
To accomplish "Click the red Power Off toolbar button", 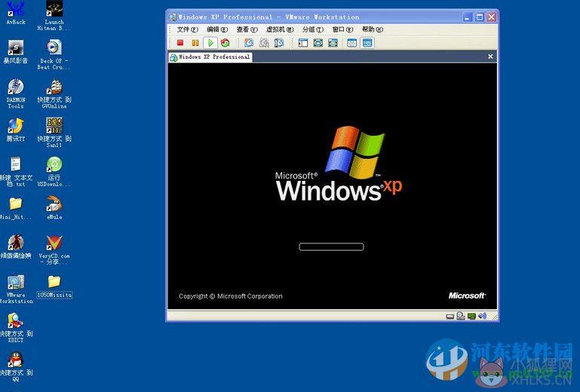I will click(x=180, y=43).
